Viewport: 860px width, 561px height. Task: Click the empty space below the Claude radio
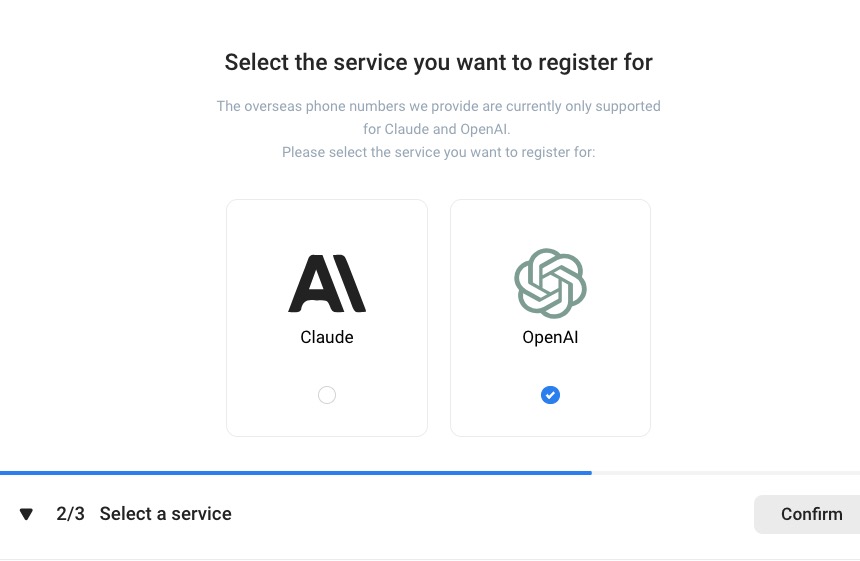pyautogui.click(x=327, y=422)
